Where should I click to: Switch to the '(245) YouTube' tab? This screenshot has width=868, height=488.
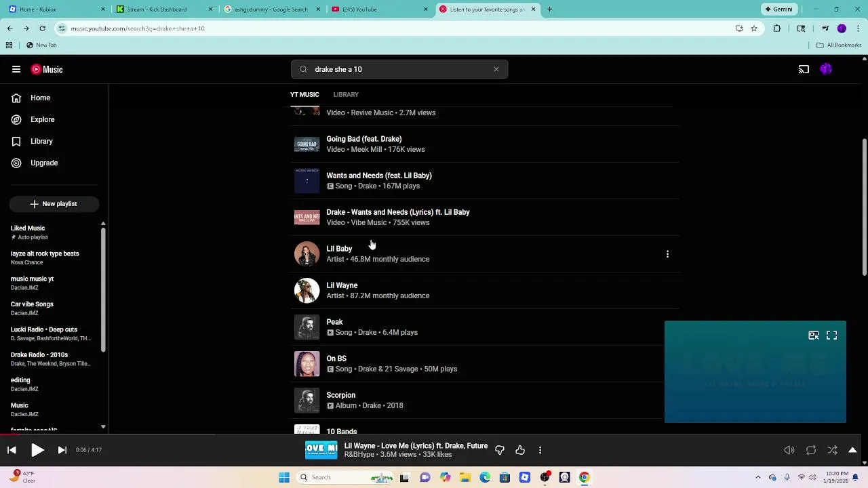[x=380, y=9]
